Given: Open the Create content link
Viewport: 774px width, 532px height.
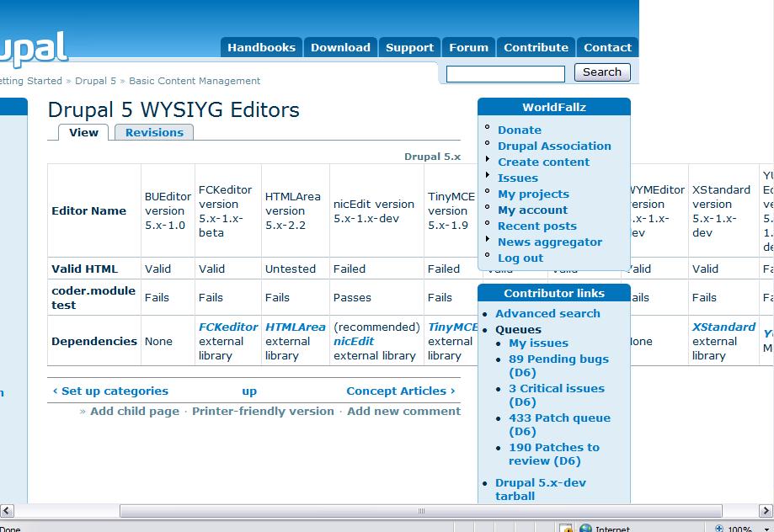Looking at the screenshot, I should (x=543, y=162).
